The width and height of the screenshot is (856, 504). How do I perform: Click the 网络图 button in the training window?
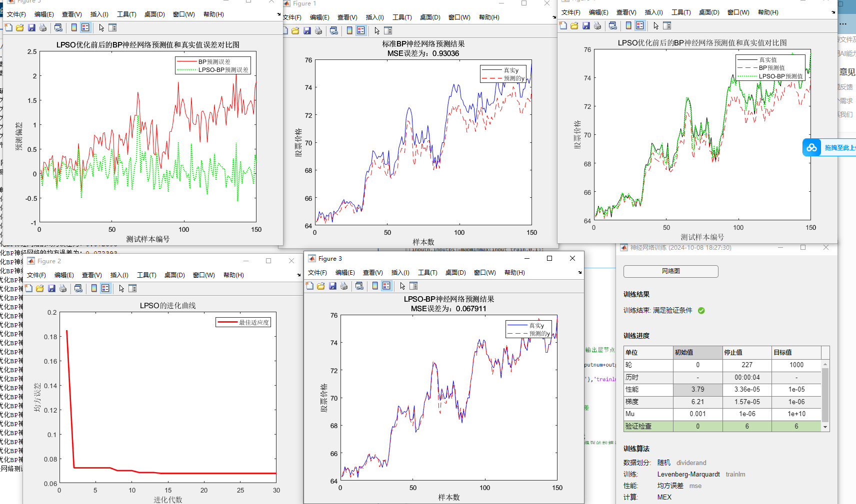click(x=670, y=271)
